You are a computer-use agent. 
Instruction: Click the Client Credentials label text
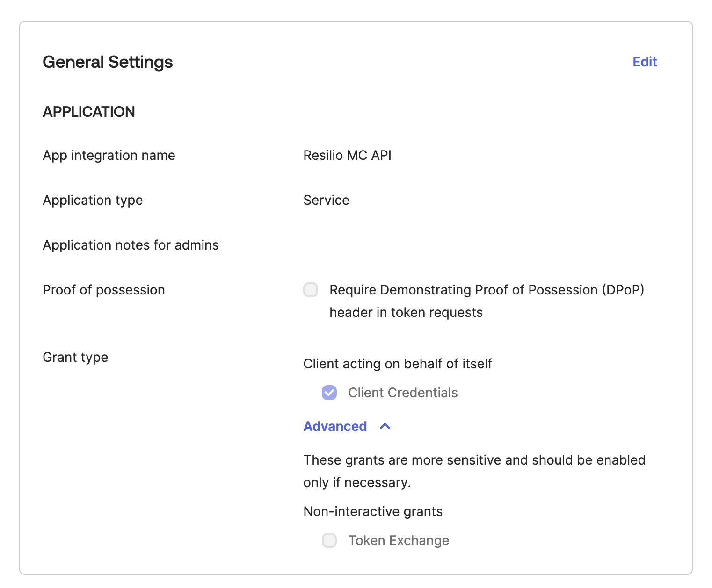pyautogui.click(x=403, y=393)
